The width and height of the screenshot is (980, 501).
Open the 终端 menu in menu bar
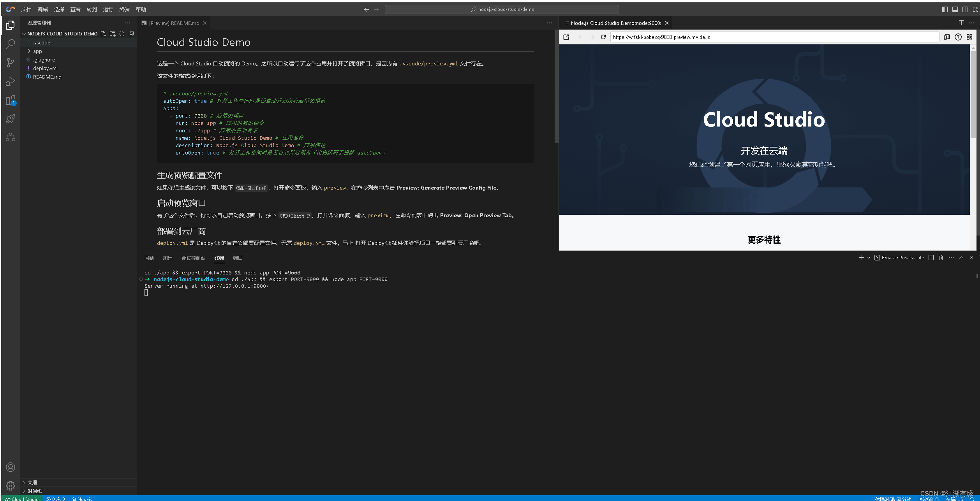point(124,9)
